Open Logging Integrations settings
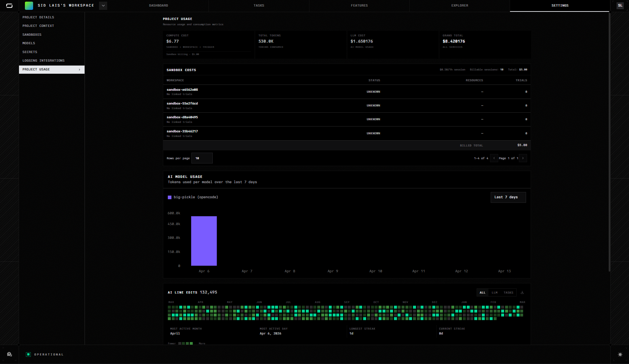The image size is (629, 364). (x=52, y=61)
